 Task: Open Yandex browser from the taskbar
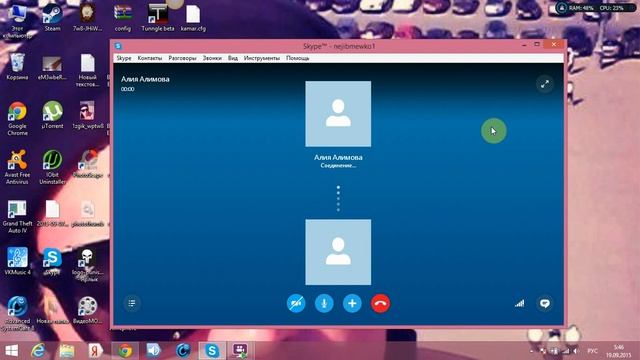(x=95, y=351)
